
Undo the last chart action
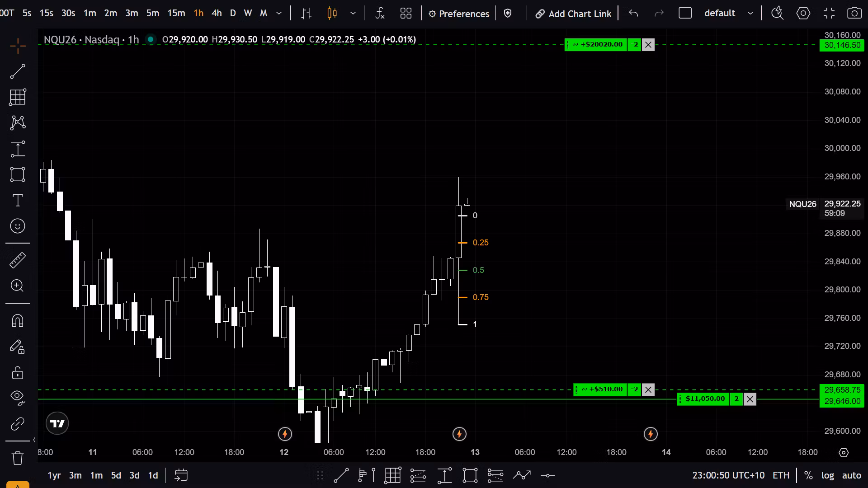pos(633,14)
